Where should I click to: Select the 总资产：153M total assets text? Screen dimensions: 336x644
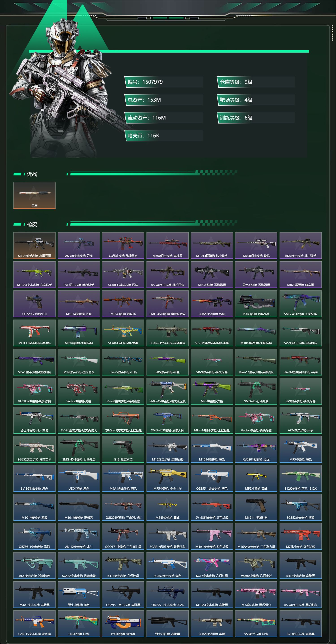[x=144, y=100]
